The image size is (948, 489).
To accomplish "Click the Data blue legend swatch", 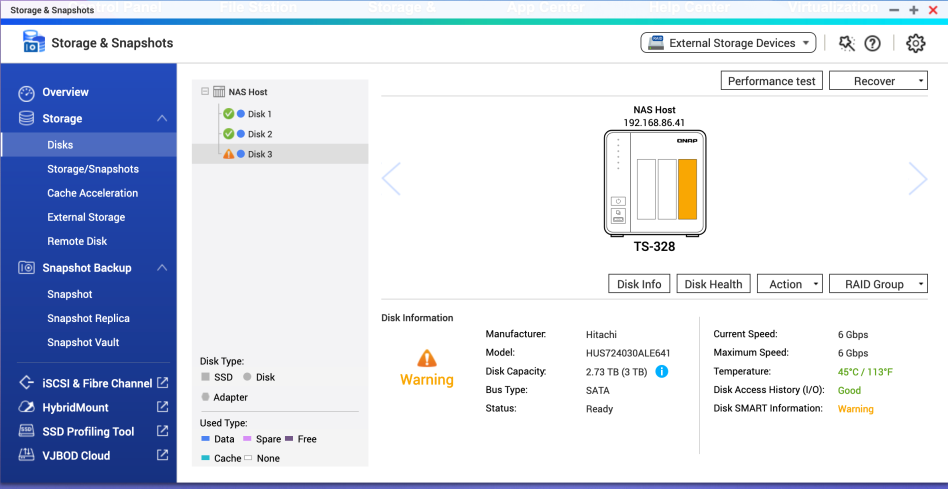I will (x=205, y=439).
